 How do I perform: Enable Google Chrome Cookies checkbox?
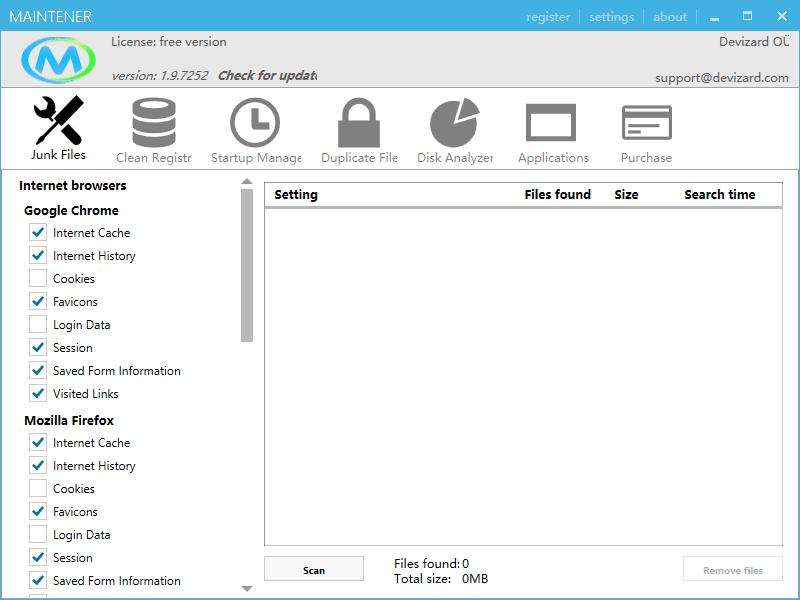(38, 278)
